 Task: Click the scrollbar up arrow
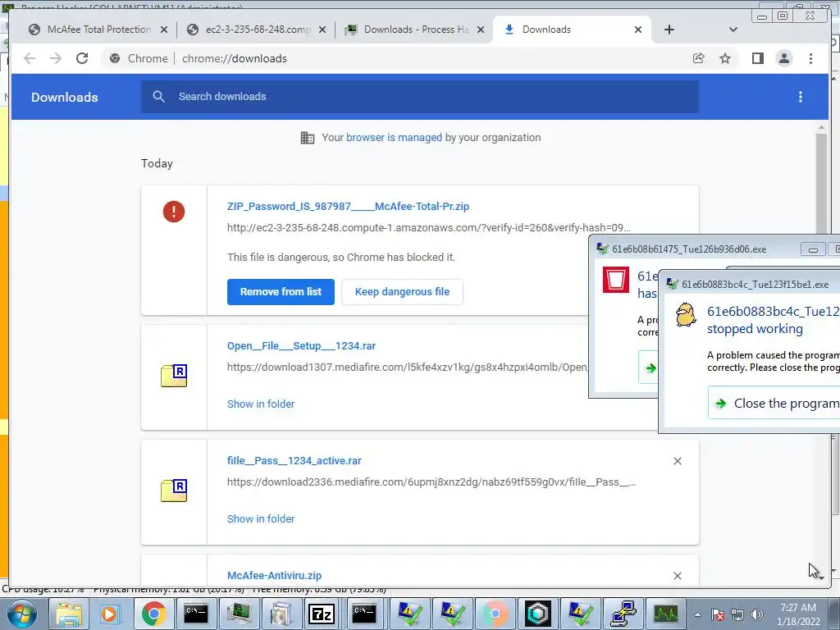coord(821,127)
